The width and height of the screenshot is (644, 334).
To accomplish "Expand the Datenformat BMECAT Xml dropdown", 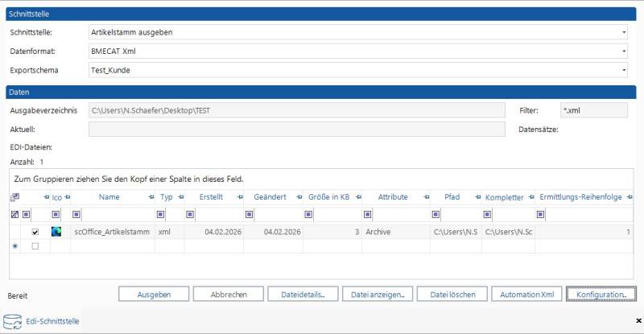I will [x=624, y=52].
